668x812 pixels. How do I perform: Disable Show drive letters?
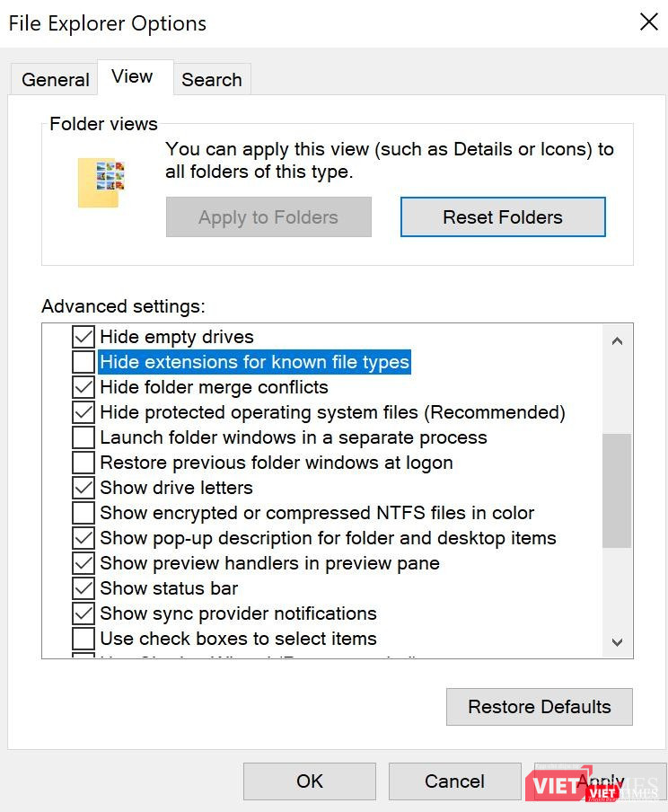(x=82, y=487)
